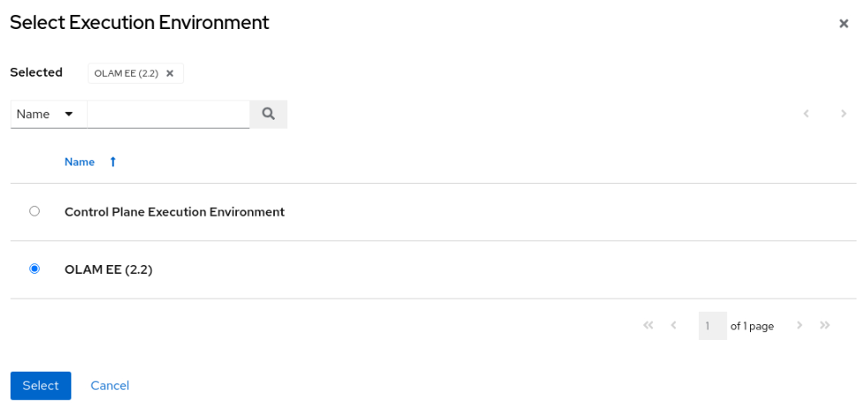
Task: Go to first page double-chevron icon
Action: click(x=649, y=326)
